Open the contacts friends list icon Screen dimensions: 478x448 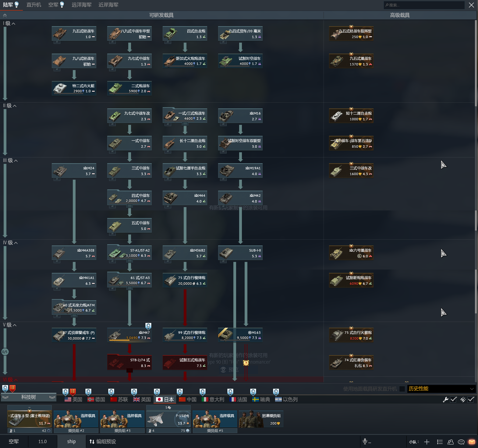coord(451,442)
